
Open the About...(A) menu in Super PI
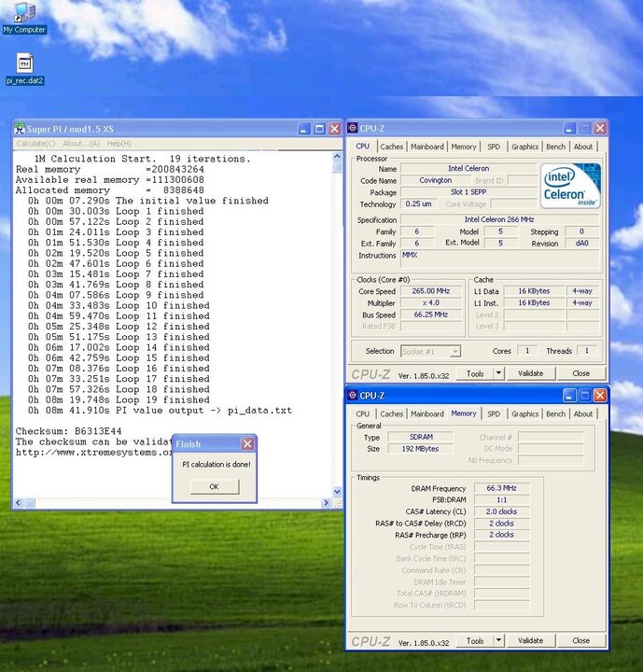coord(81,144)
